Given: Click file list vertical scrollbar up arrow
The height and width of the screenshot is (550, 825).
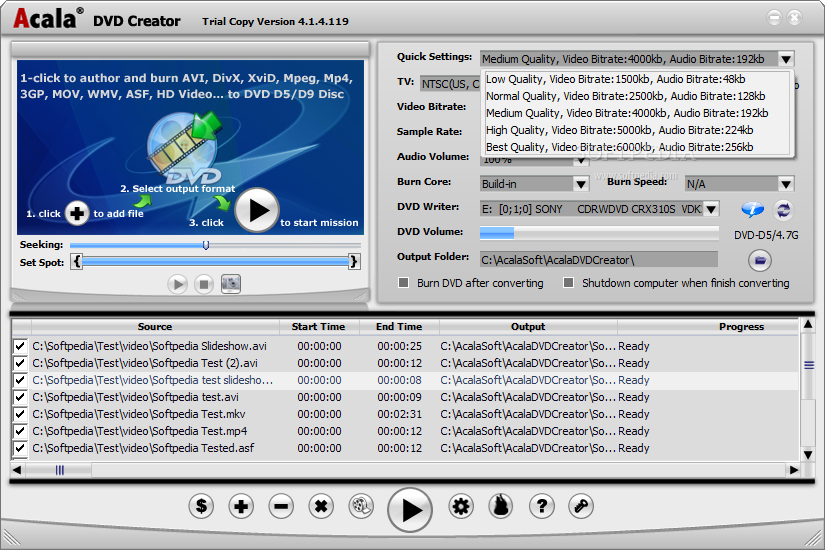Looking at the screenshot, I should [x=808, y=324].
